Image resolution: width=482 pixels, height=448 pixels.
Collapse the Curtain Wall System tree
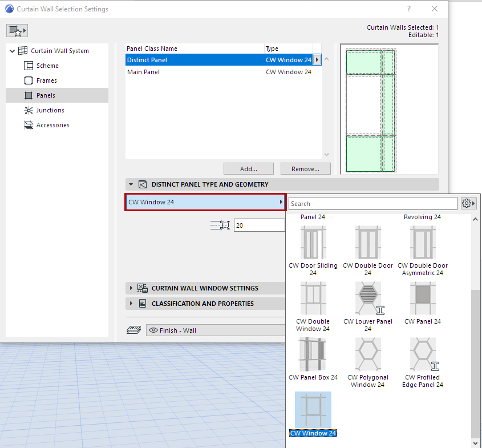pos(13,51)
